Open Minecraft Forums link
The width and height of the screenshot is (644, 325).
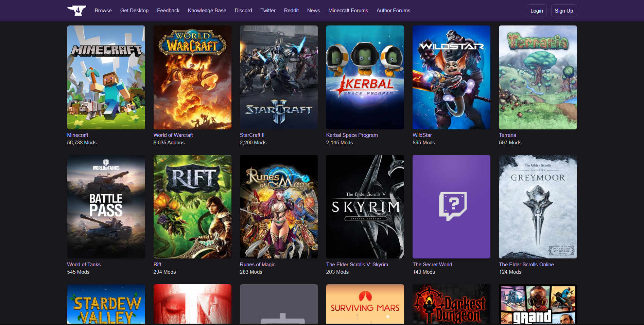348,11
